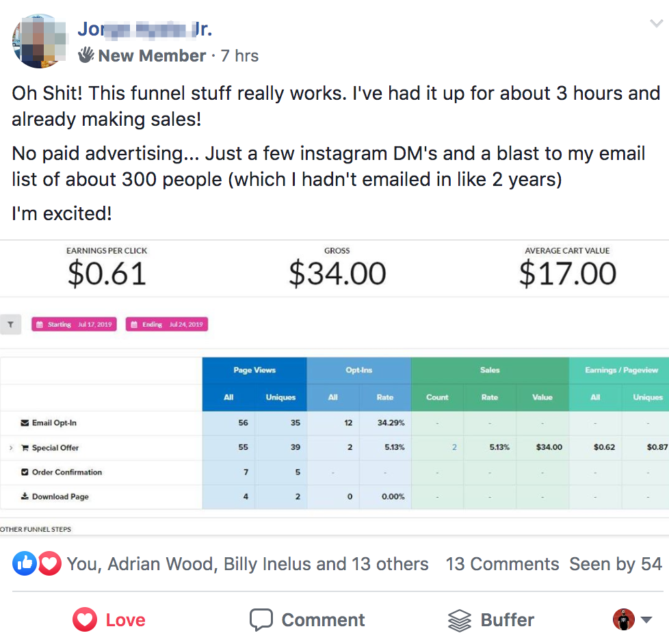This screenshot has width=669, height=644.
Task: Click the Buffer stacked layers icon
Action: click(460, 621)
